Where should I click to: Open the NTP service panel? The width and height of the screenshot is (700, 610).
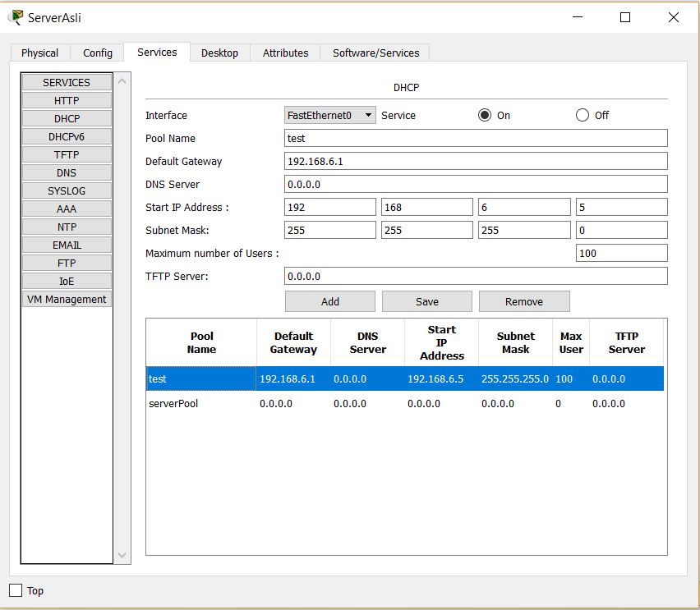tap(66, 227)
